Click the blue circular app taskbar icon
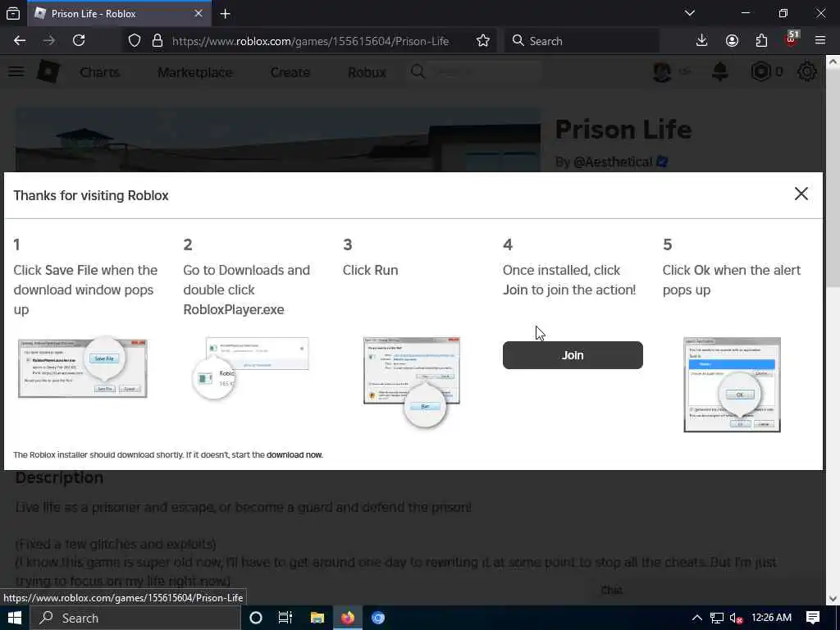The height and width of the screenshot is (630, 840). tap(377, 618)
